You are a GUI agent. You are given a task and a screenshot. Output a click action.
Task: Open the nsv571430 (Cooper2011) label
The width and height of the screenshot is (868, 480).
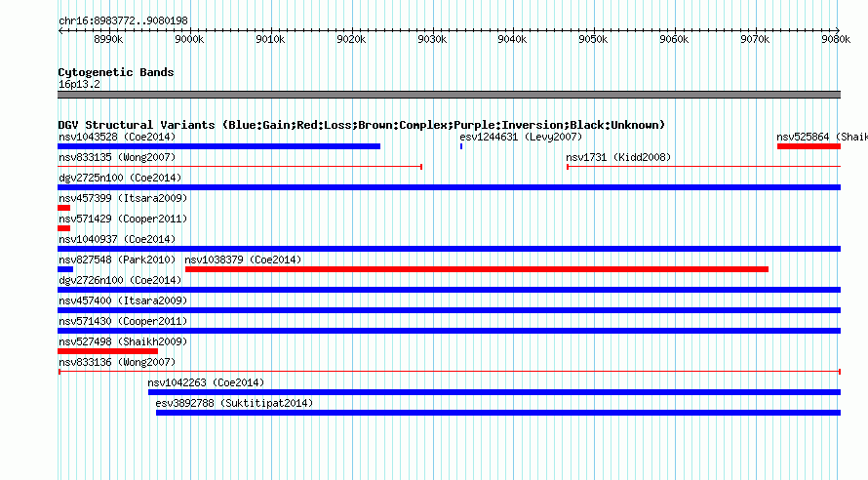click(123, 321)
